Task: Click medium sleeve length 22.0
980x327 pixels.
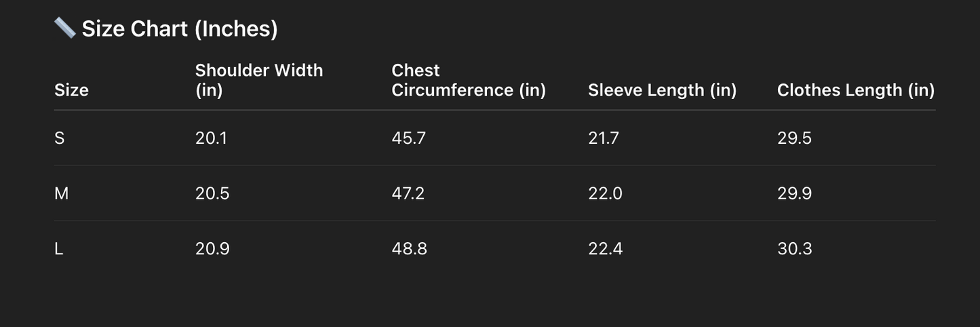Action: [605, 194]
